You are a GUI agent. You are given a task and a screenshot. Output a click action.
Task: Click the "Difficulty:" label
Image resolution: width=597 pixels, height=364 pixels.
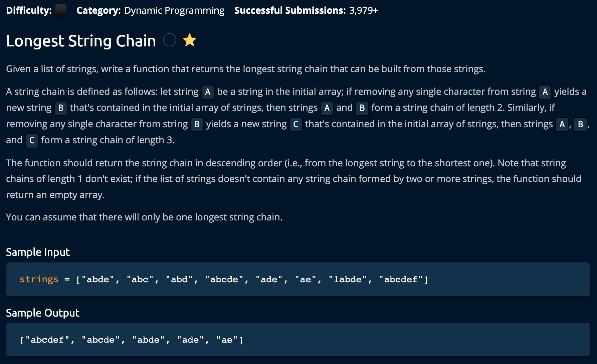pos(29,11)
